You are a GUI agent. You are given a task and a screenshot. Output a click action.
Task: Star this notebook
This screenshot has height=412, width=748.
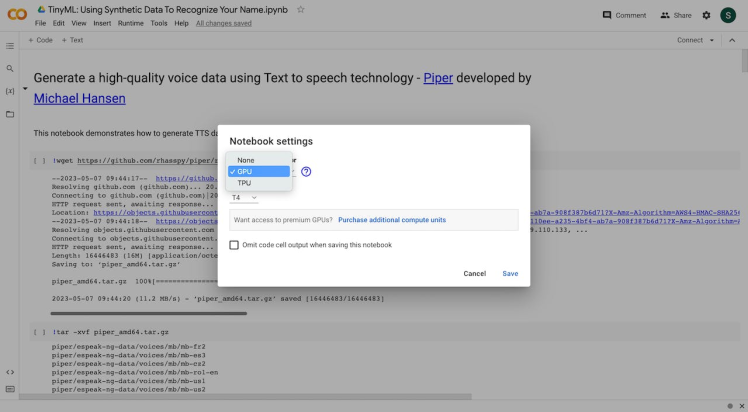coord(301,10)
